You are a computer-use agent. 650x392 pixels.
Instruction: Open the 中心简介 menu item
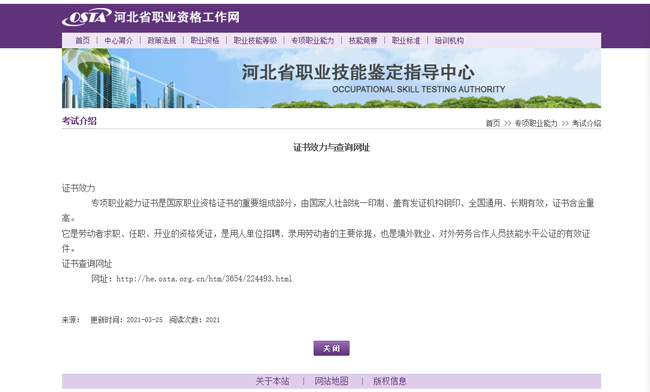(119, 40)
